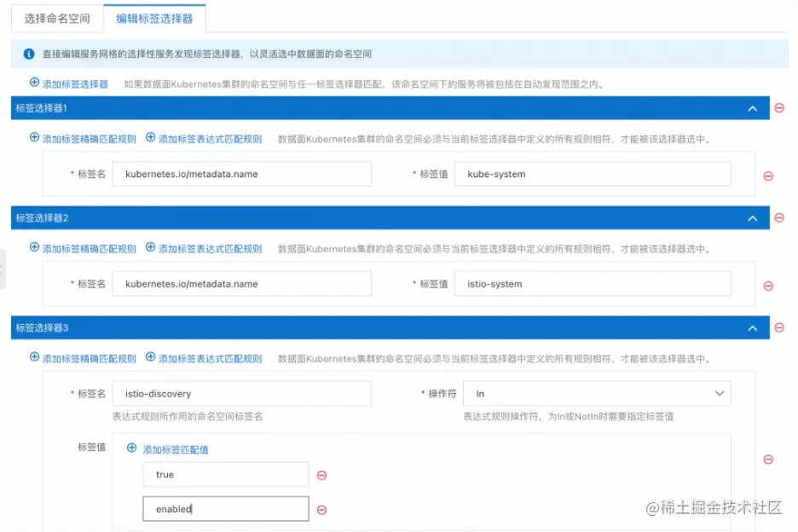Click the text 表达式规则所作用的命名空间标签名

[x=188, y=416]
